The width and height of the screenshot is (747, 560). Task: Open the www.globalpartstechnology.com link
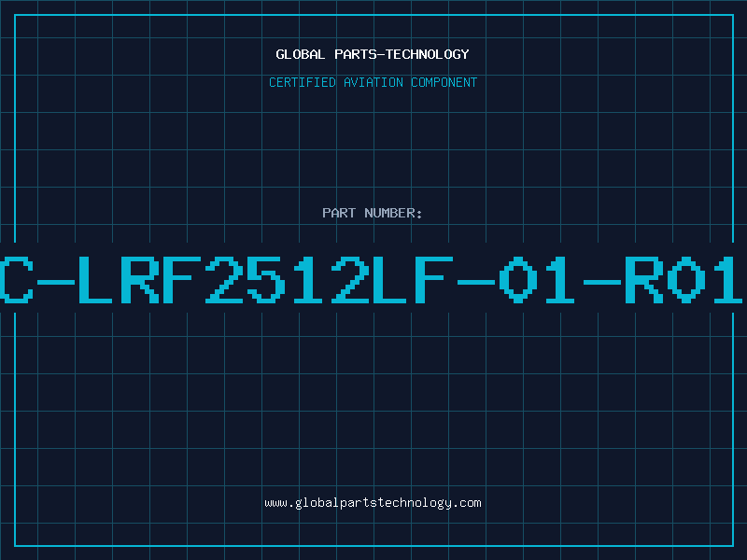pyautogui.click(x=373, y=503)
